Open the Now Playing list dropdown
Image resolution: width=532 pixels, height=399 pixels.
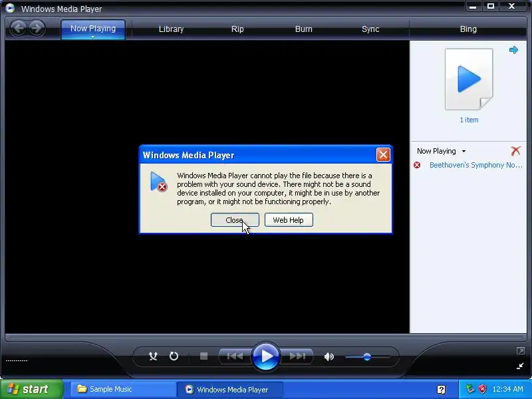click(441, 151)
